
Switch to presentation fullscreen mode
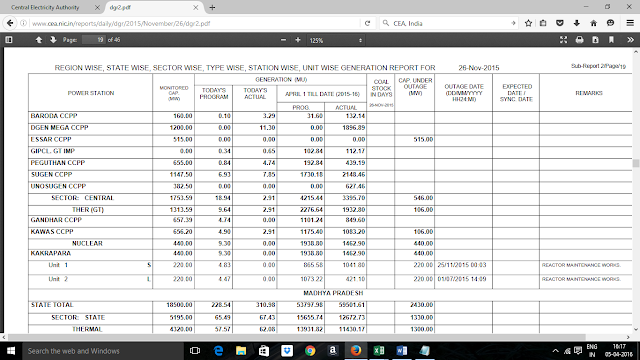click(563, 40)
